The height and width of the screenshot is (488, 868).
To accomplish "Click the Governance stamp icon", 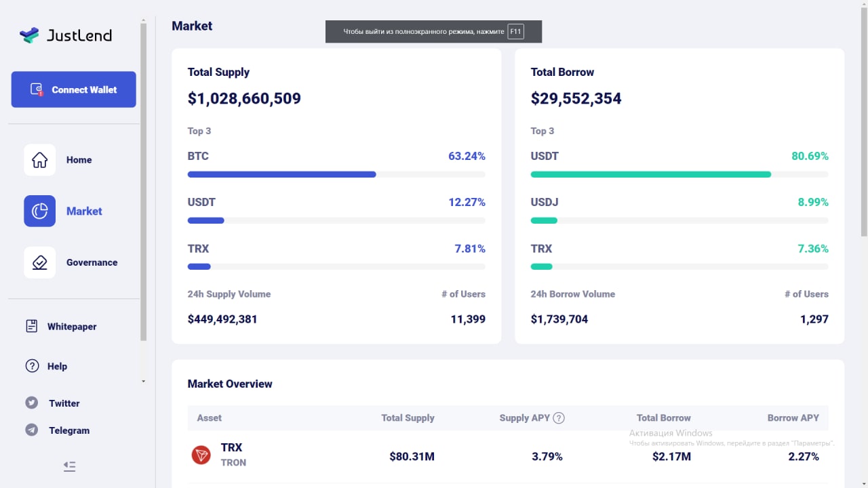I will click(40, 262).
